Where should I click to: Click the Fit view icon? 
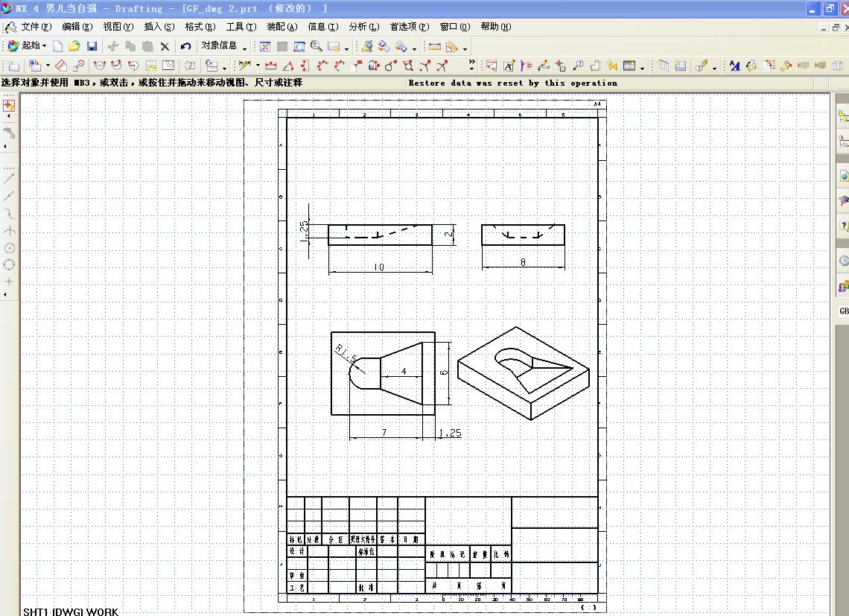click(265, 47)
